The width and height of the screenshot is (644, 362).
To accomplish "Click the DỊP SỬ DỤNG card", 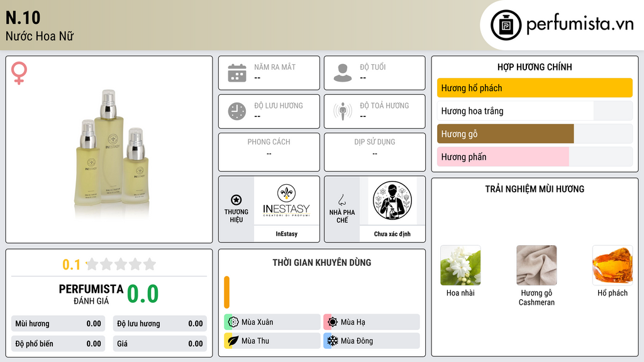I will point(375,152).
